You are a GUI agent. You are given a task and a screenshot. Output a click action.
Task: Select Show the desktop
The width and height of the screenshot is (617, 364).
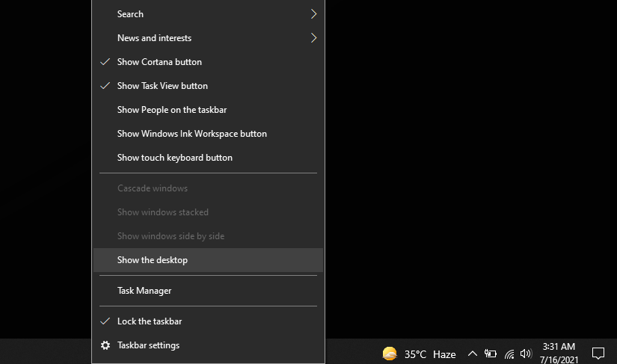coord(208,260)
